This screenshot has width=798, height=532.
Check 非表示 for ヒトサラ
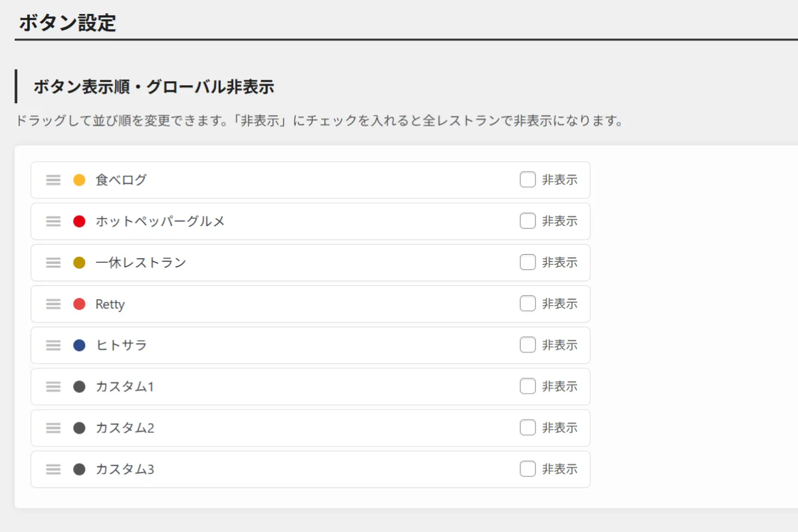point(527,344)
